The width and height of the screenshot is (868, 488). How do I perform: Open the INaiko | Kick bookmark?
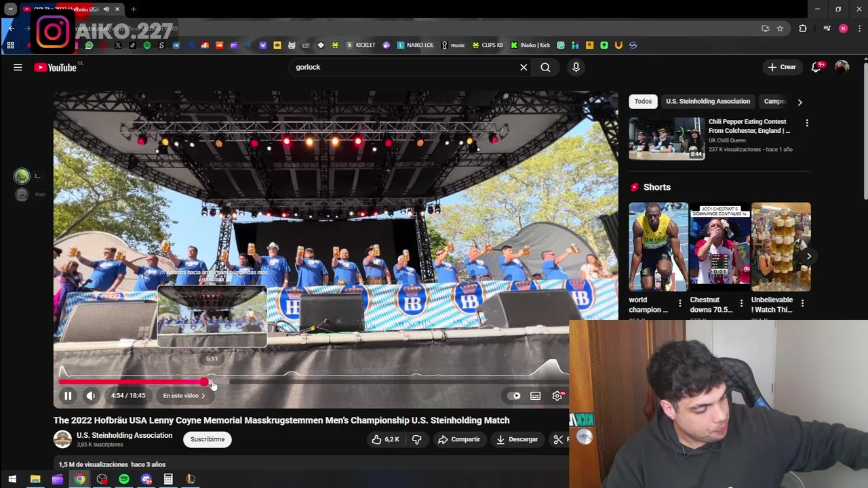[530, 45]
